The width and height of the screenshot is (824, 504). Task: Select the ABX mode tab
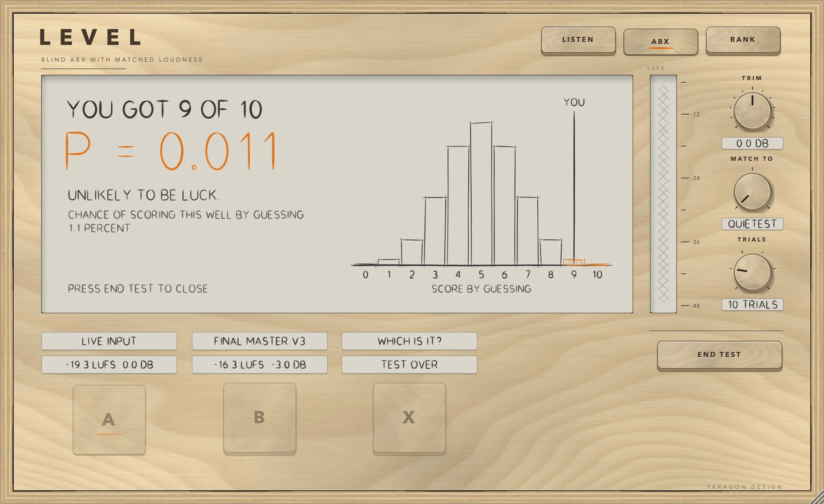[x=660, y=41]
